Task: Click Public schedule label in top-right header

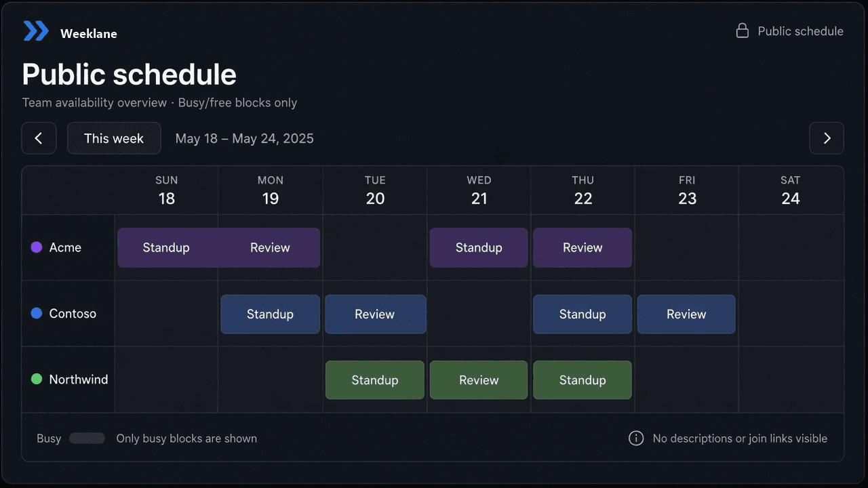Action: coord(800,31)
